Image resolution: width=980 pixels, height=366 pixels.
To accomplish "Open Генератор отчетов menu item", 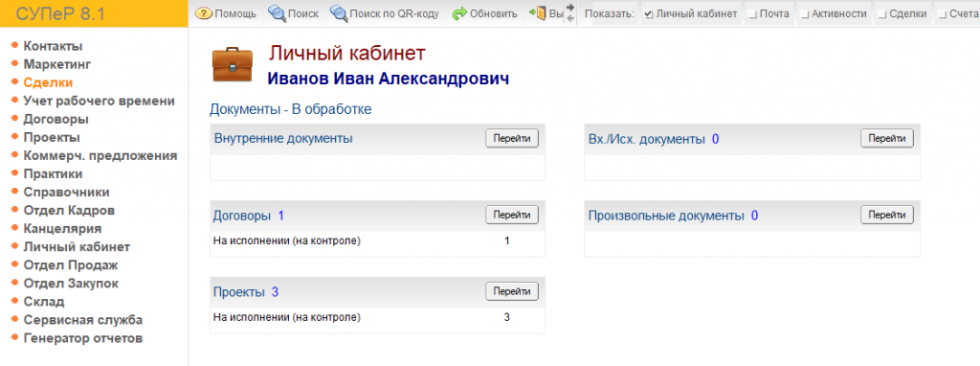I will (x=83, y=338).
